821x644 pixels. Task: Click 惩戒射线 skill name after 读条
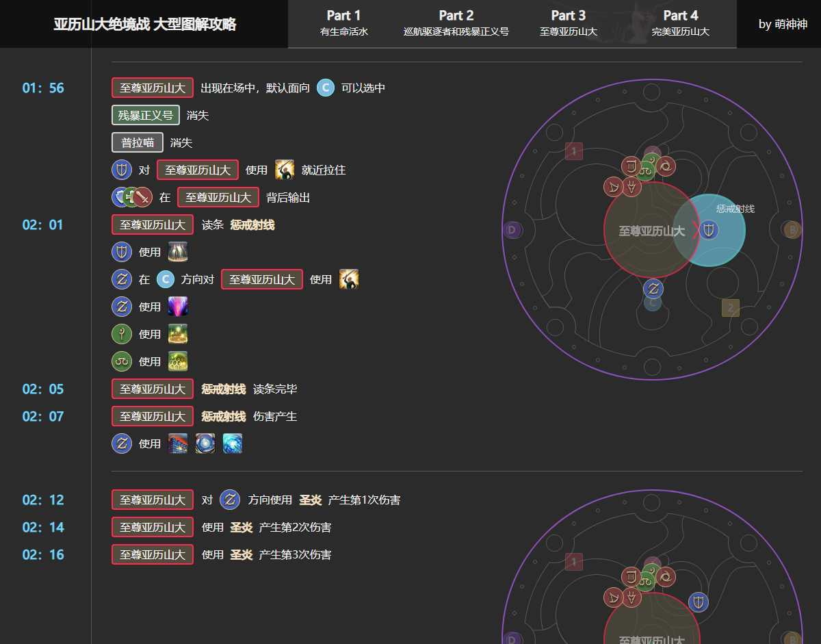pos(252,224)
